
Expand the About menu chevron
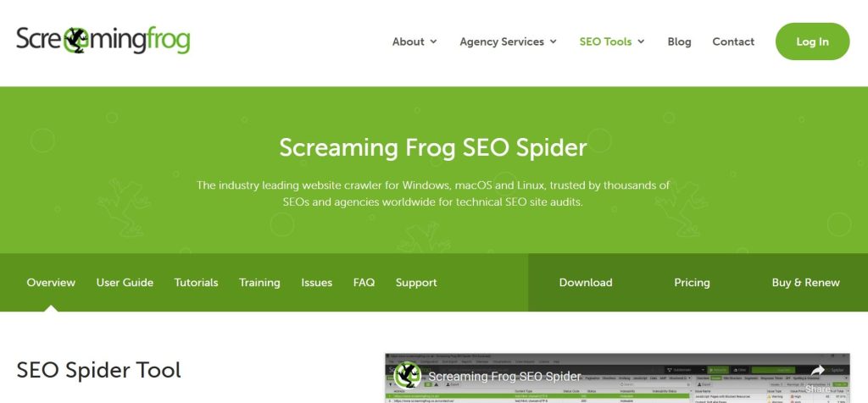(x=433, y=41)
